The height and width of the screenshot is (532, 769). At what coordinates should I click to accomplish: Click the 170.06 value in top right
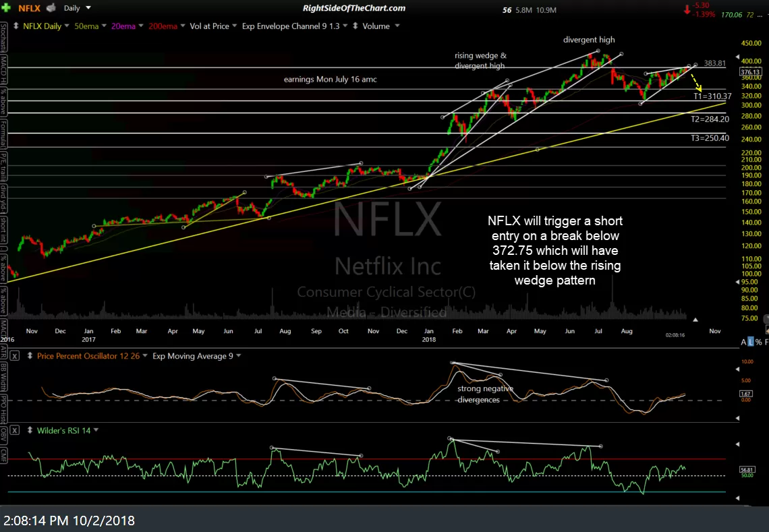point(731,16)
